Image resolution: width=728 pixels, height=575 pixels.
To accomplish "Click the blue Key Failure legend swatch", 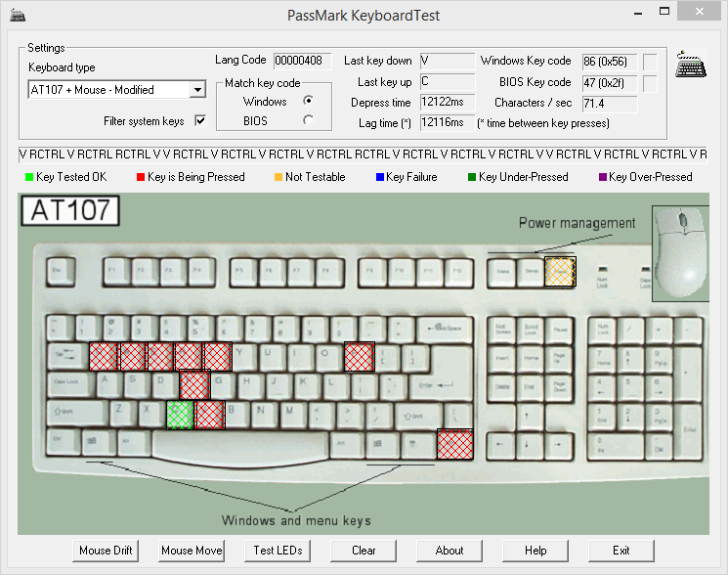I will pyautogui.click(x=380, y=177).
